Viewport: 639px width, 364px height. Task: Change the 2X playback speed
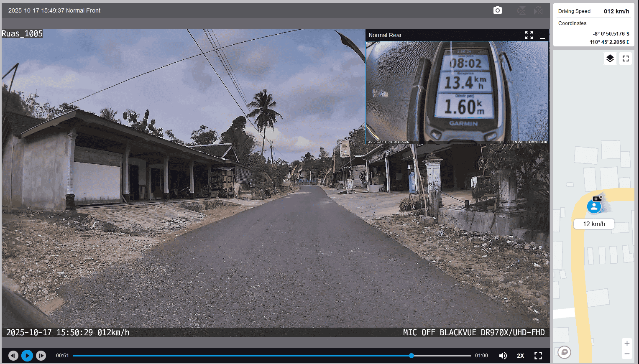[520, 356]
